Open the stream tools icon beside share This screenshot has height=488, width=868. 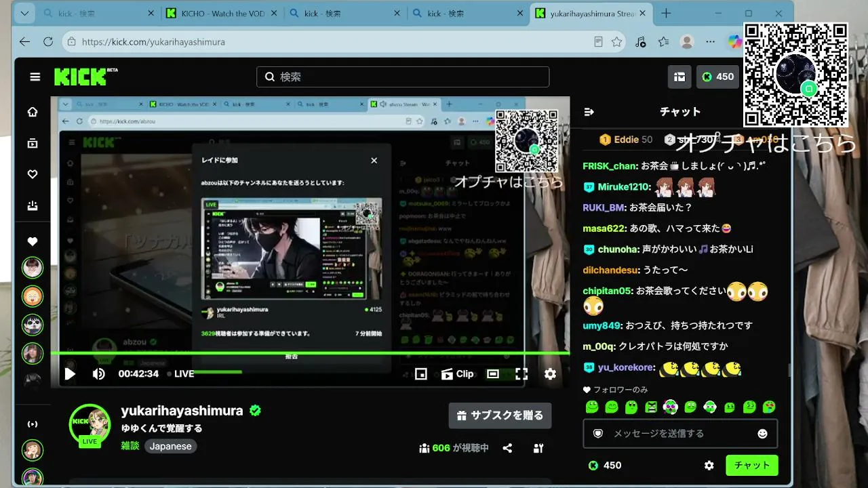coord(538,448)
